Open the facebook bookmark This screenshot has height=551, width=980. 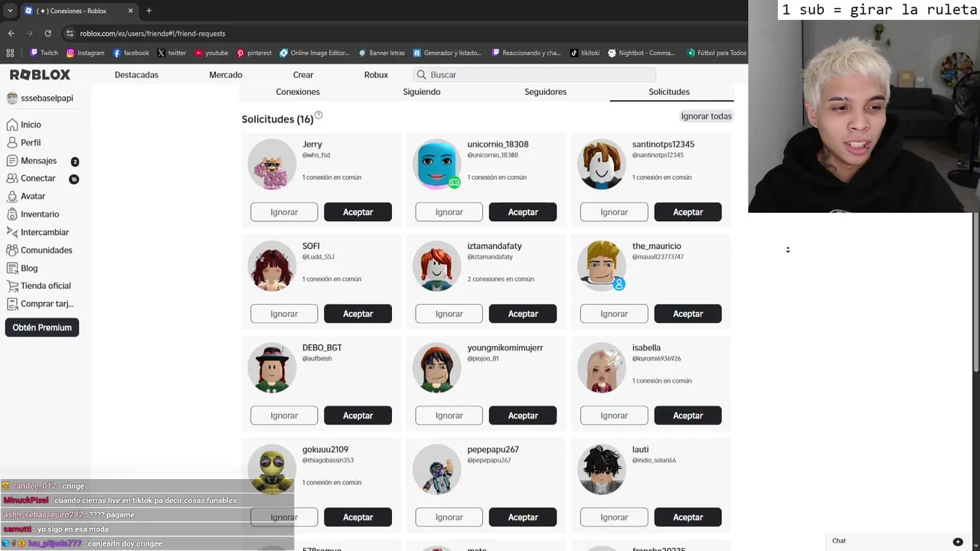click(131, 53)
